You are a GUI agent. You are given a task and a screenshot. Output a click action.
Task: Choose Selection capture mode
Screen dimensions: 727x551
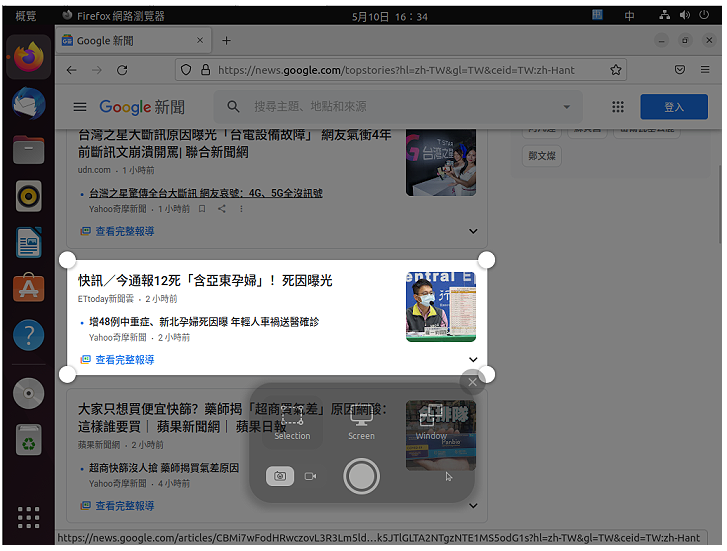292,424
